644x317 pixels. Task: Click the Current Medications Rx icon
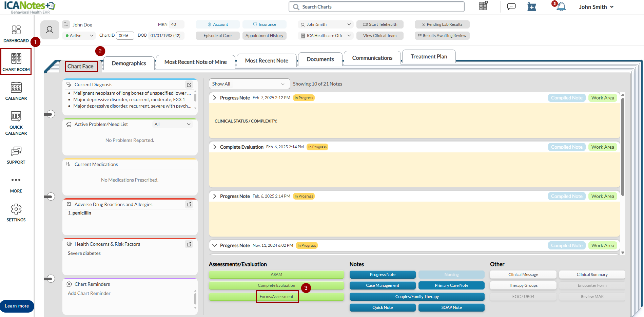(68, 164)
